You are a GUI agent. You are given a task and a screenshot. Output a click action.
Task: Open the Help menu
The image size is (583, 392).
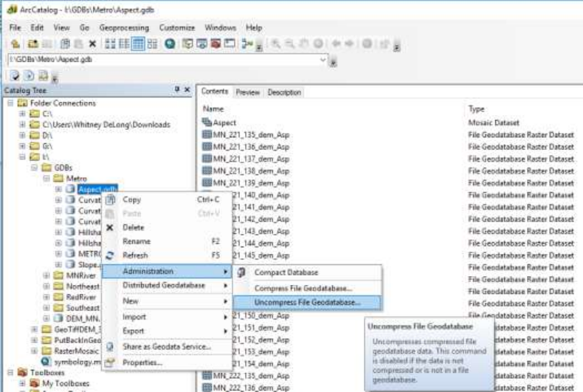click(254, 27)
